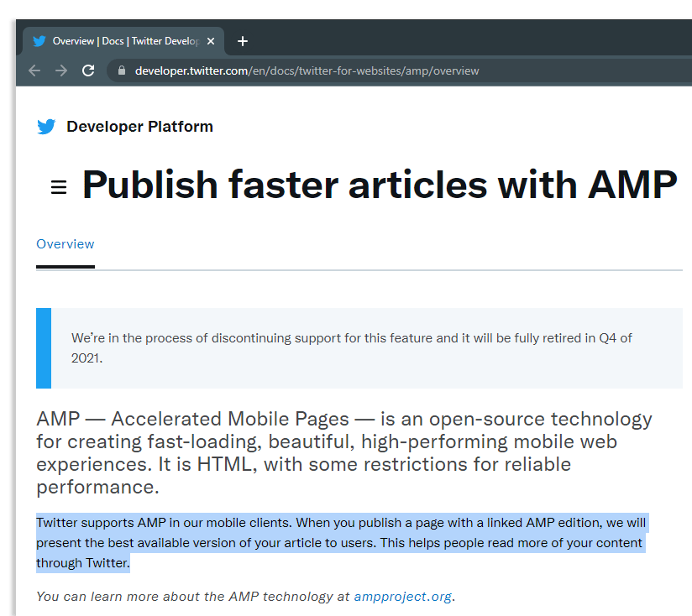692x616 pixels.
Task: Click the browser forward arrow
Action: point(61,70)
